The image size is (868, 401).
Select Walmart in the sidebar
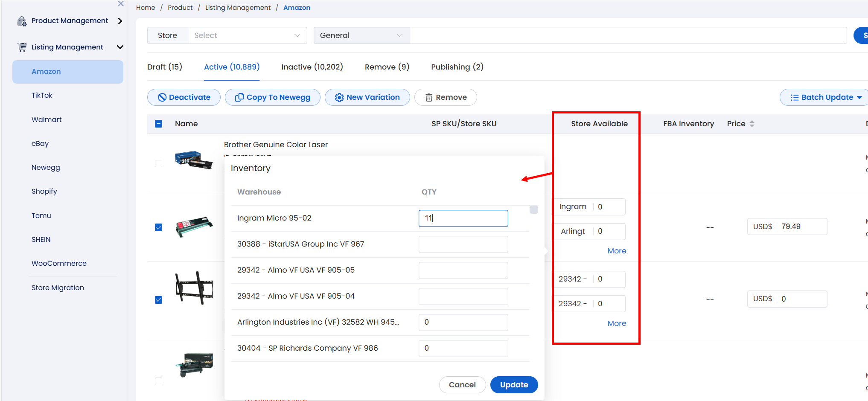pos(47,120)
